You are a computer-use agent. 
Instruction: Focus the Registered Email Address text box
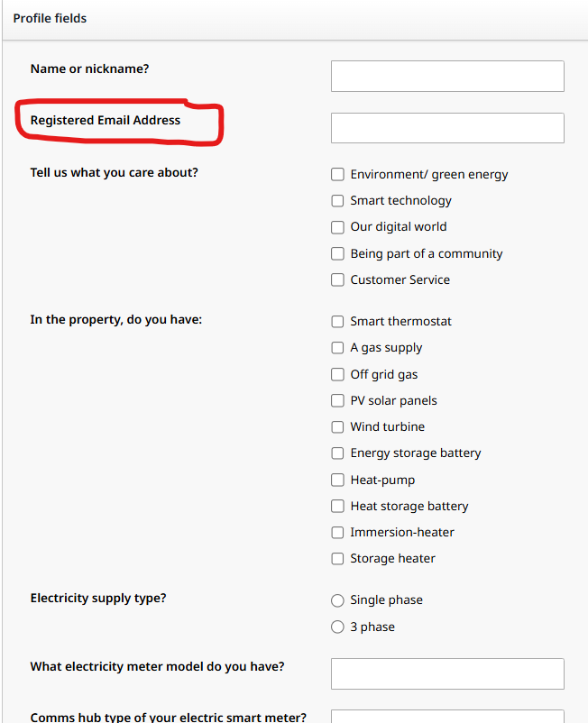pyautogui.click(x=447, y=128)
